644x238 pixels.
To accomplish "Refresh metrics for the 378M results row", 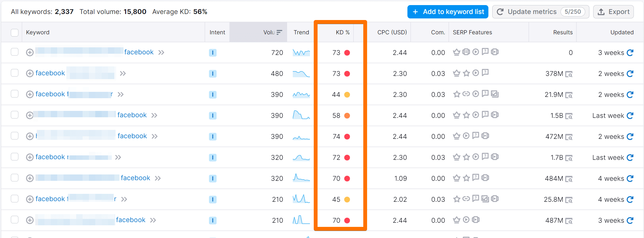I will click(x=630, y=73).
